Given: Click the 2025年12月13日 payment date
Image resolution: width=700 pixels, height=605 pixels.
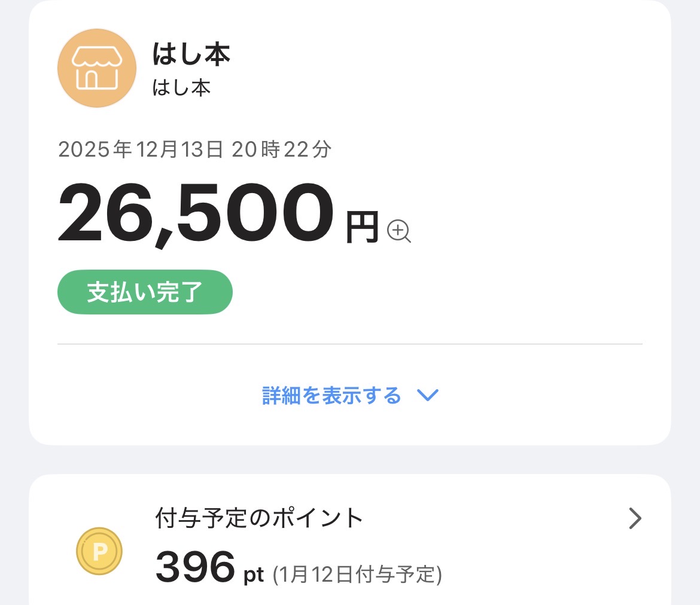Looking at the screenshot, I should click(140, 149).
